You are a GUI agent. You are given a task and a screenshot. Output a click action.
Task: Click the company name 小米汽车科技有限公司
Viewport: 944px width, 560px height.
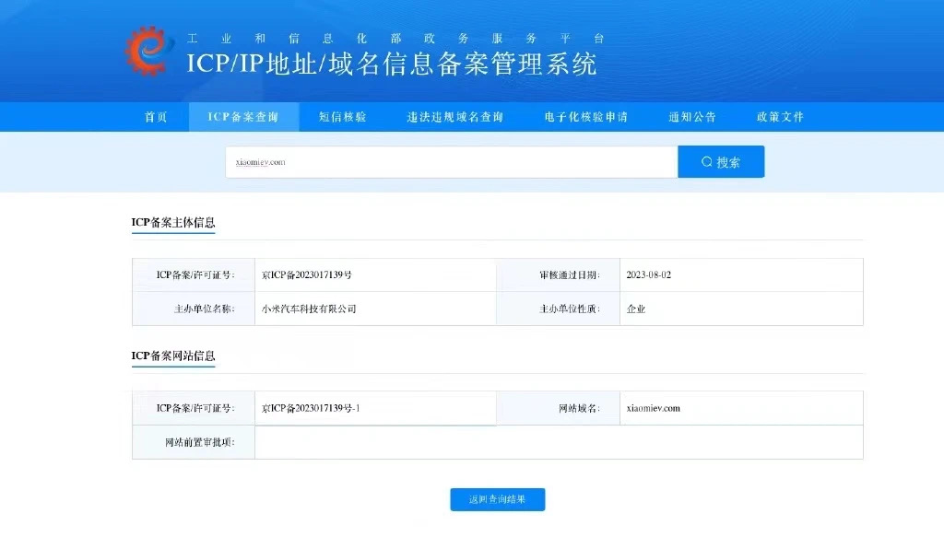point(309,309)
